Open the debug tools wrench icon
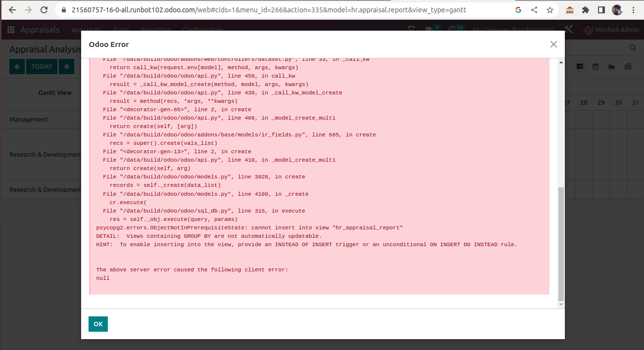 (568, 30)
